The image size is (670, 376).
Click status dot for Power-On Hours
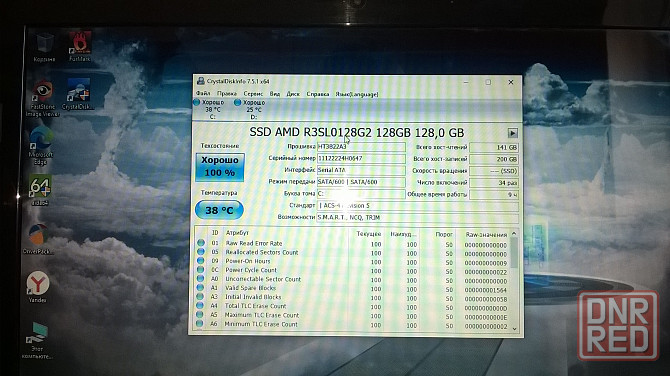point(200,261)
